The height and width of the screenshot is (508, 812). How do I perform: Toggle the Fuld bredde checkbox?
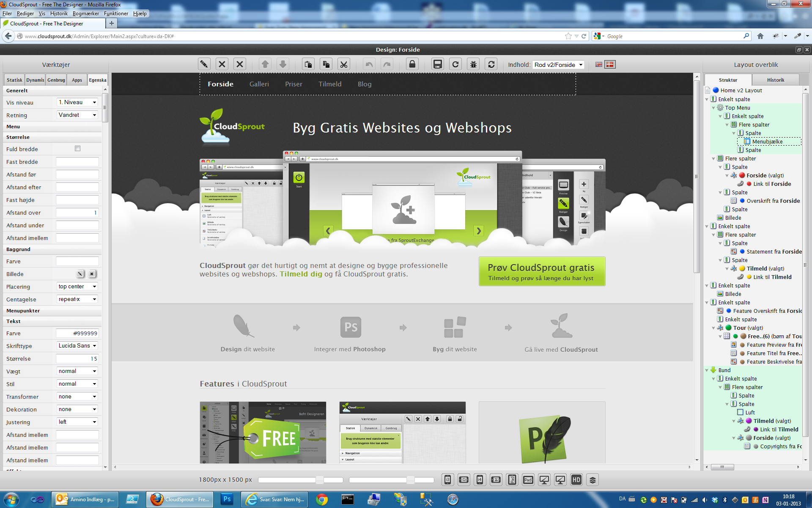click(77, 149)
